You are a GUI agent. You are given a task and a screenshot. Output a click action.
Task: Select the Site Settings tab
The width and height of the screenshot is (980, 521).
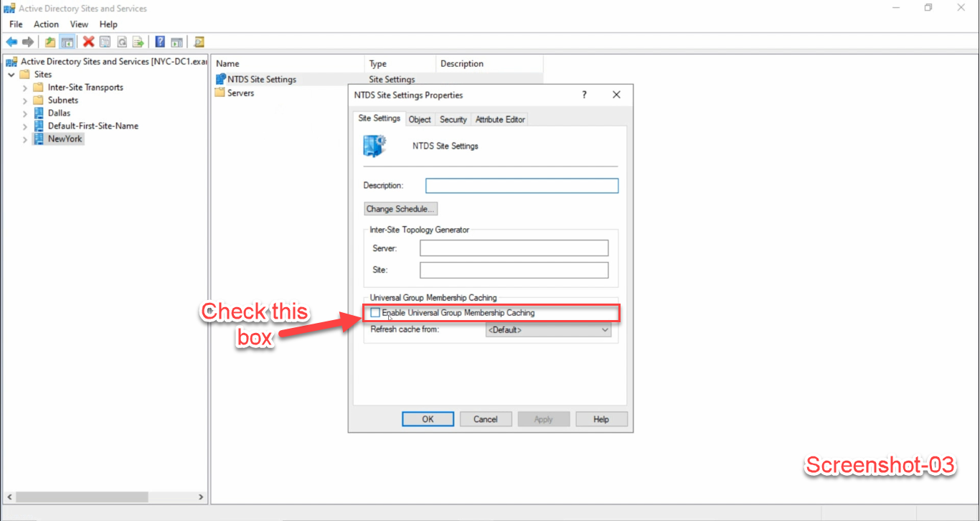[380, 118]
